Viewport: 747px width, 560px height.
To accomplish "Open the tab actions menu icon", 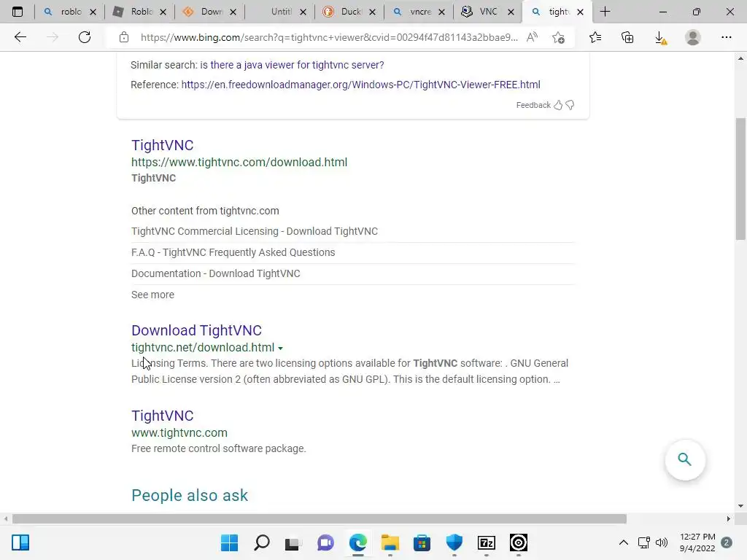I will [18, 12].
